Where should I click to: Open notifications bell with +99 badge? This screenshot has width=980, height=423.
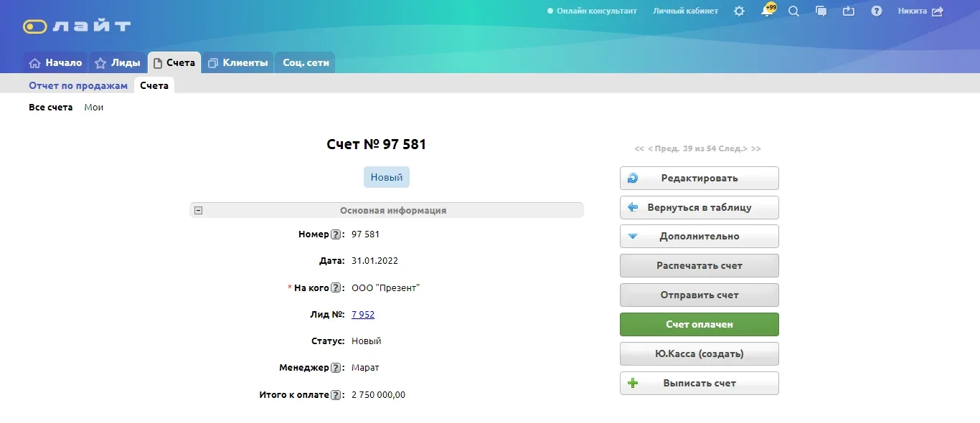coord(768,10)
